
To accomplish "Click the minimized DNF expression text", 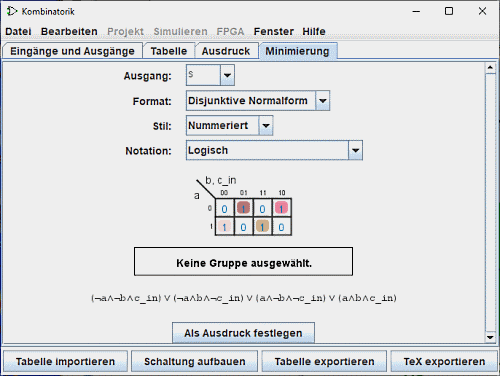I will coord(244,298).
